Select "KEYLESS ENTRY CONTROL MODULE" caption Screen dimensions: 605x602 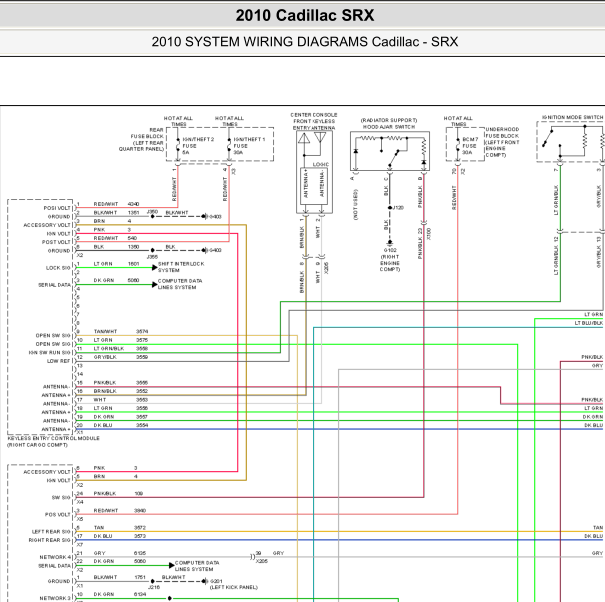(x=54, y=438)
